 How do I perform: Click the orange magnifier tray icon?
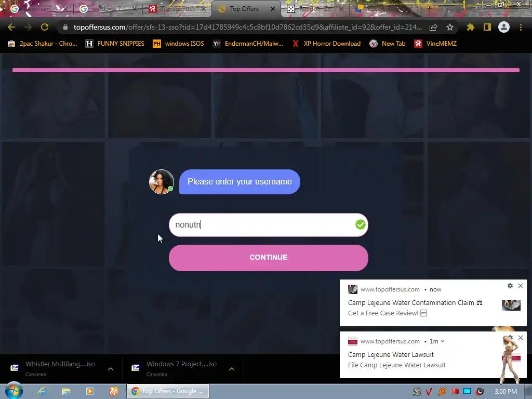pyautogui.click(x=442, y=392)
